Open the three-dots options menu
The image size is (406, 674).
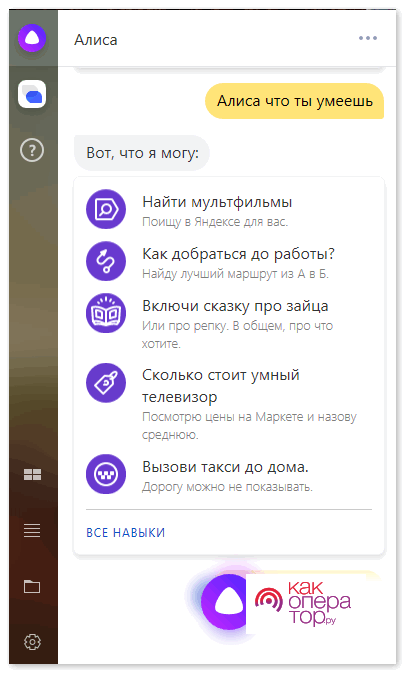pyautogui.click(x=368, y=38)
